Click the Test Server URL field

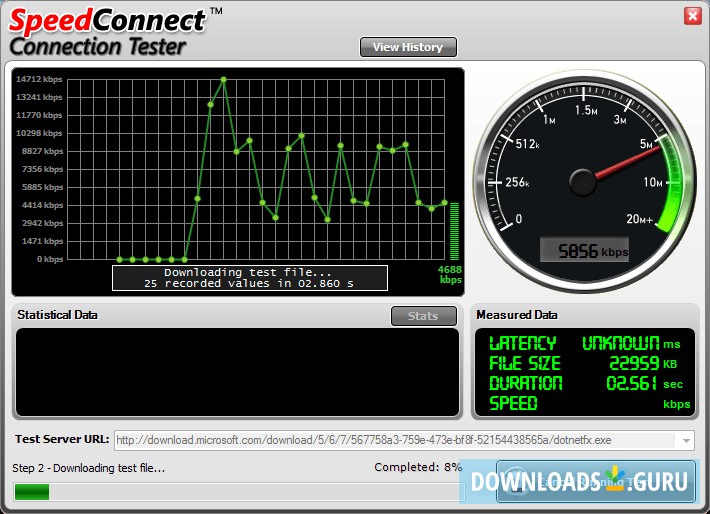[404, 440]
